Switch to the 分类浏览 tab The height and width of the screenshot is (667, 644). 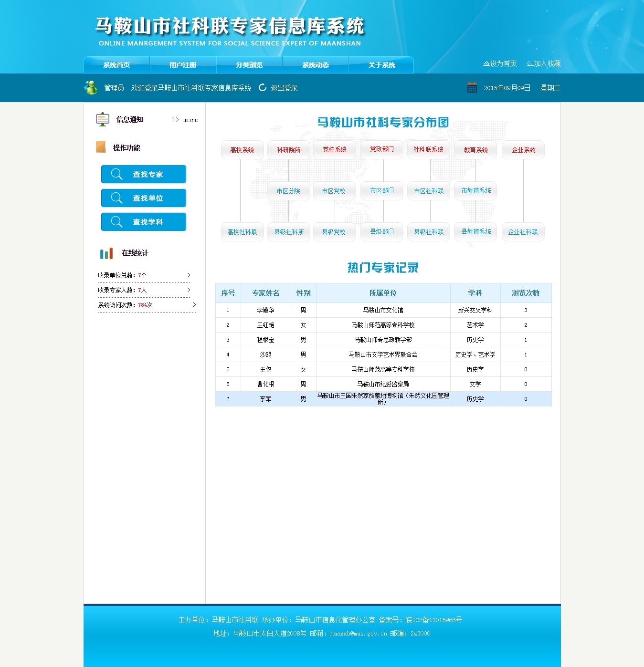[249, 65]
